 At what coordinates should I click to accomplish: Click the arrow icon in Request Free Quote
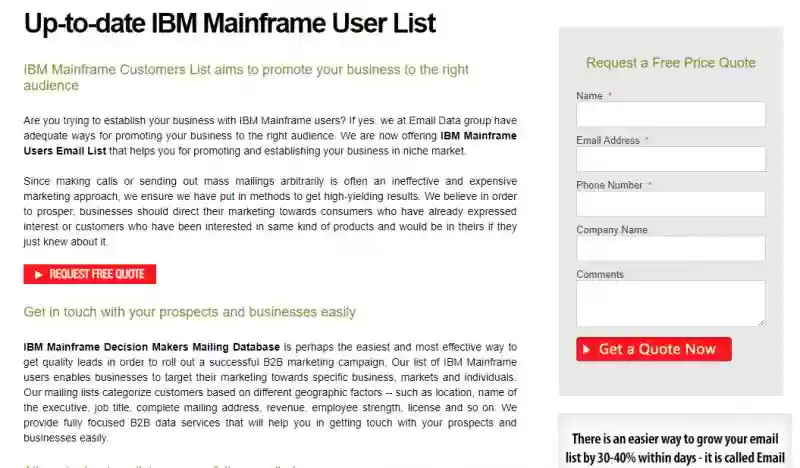[x=38, y=275]
